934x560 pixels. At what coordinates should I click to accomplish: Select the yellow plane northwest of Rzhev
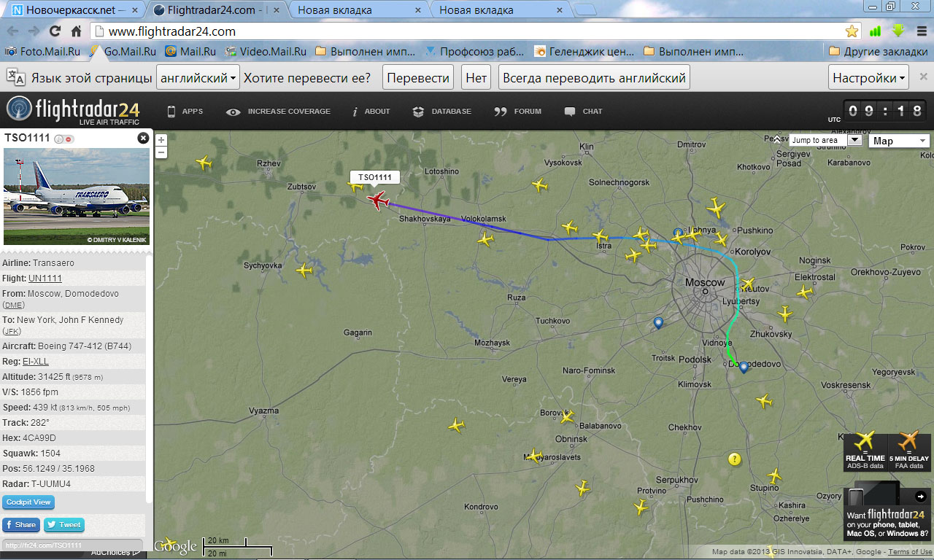(x=204, y=163)
